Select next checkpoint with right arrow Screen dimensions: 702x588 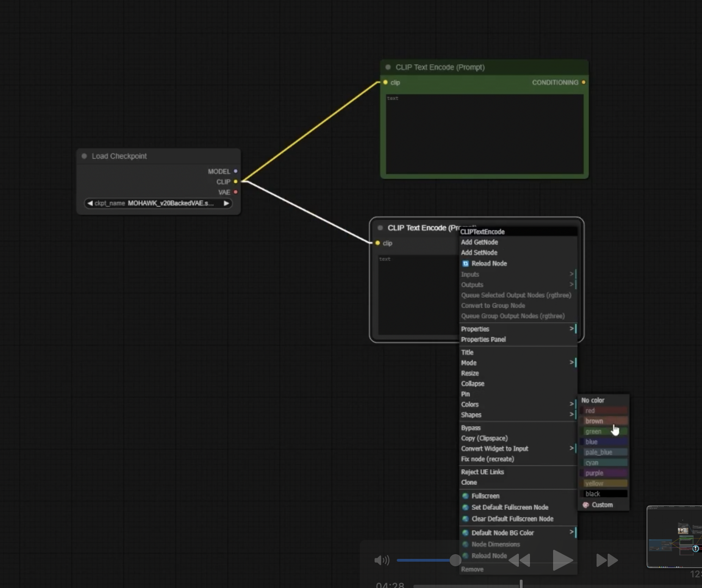tap(226, 203)
